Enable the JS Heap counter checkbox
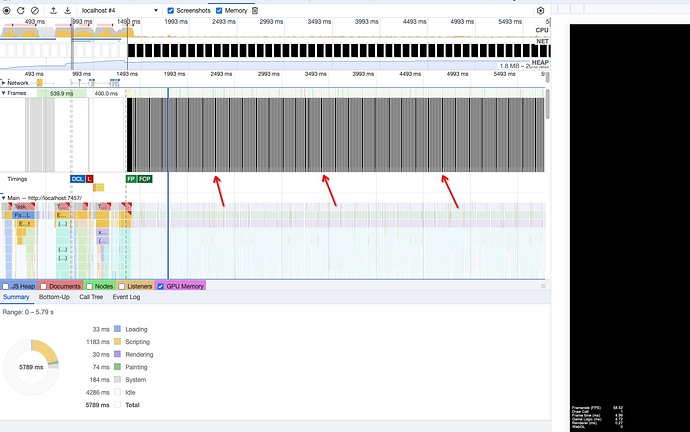 tap(6, 286)
